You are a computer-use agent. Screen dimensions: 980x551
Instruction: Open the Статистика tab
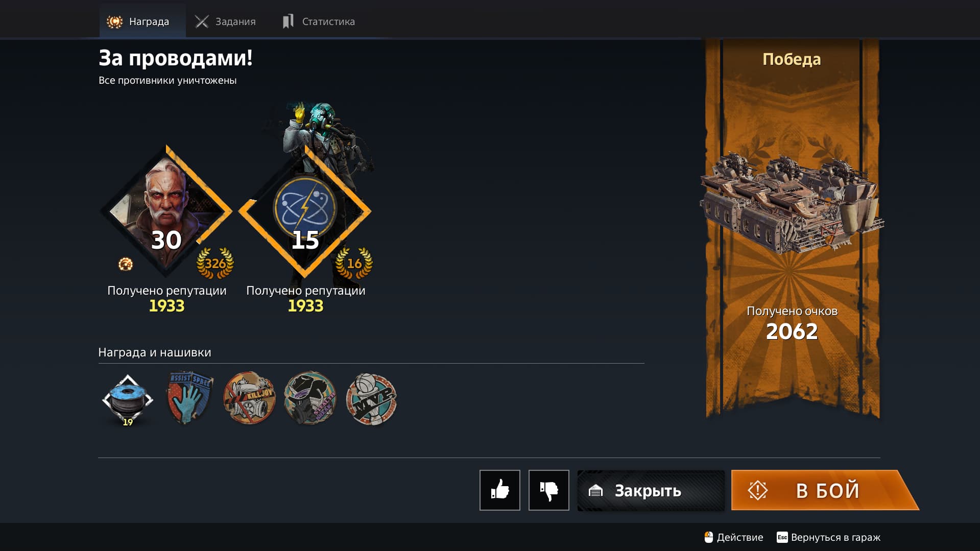click(x=319, y=21)
